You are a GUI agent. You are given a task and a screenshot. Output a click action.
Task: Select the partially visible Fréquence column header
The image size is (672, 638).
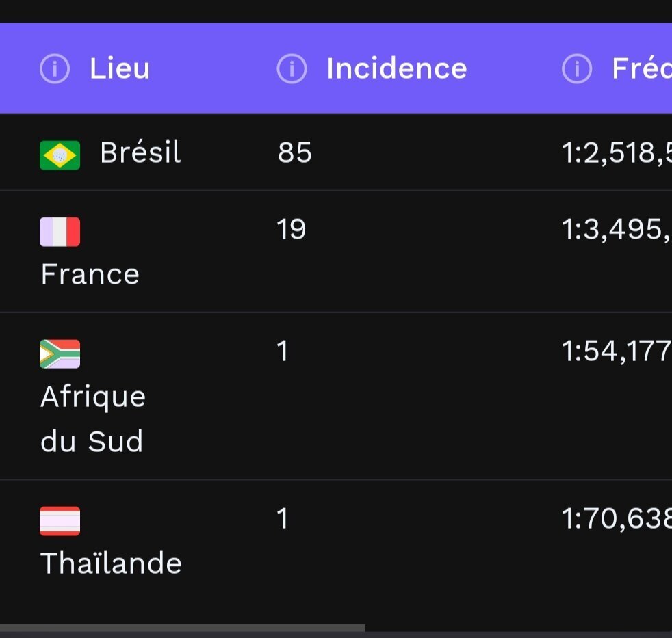[x=642, y=68]
